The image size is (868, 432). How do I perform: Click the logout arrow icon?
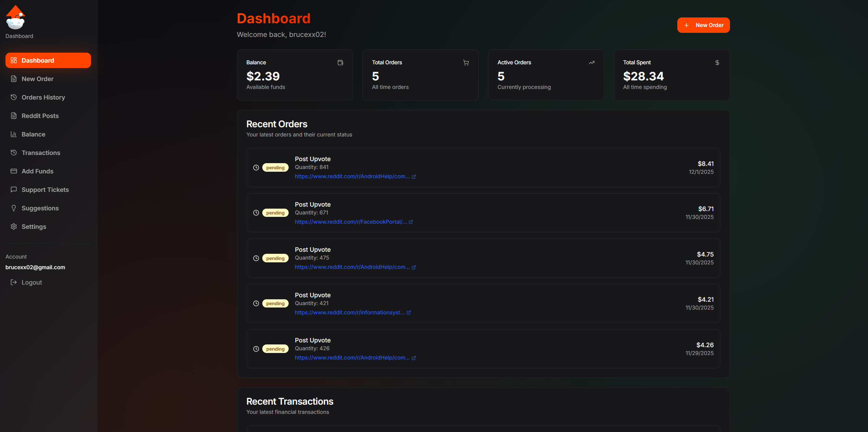pos(14,282)
